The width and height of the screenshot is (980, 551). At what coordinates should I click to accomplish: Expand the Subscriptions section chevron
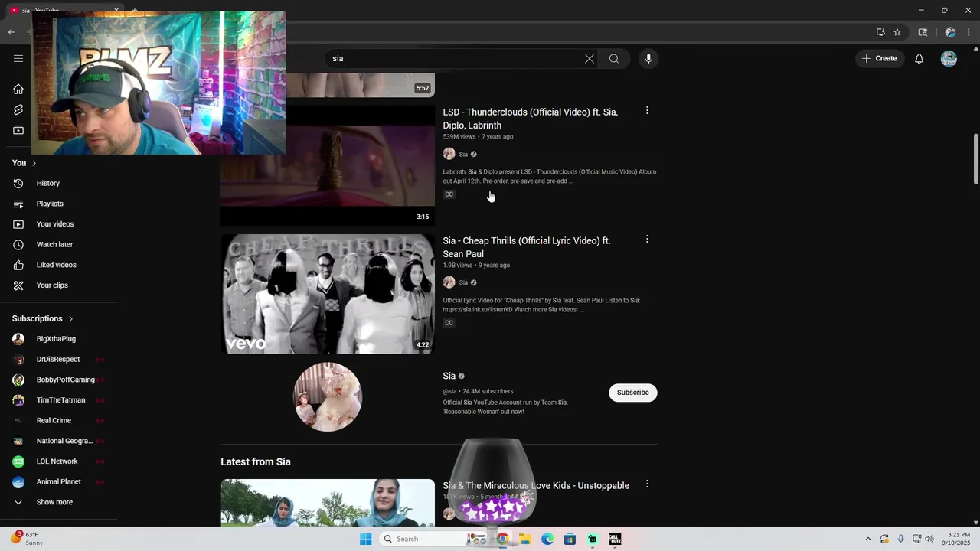[x=70, y=318]
